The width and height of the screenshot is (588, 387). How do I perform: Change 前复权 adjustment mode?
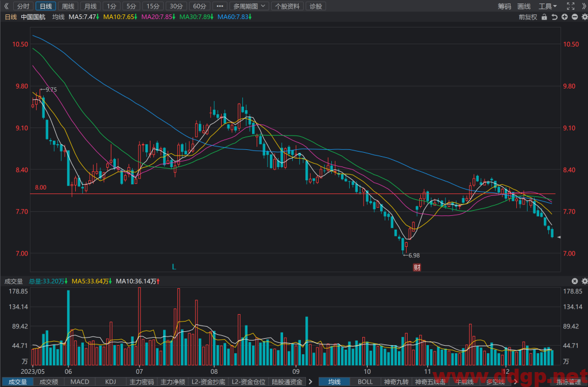[x=528, y=17]
